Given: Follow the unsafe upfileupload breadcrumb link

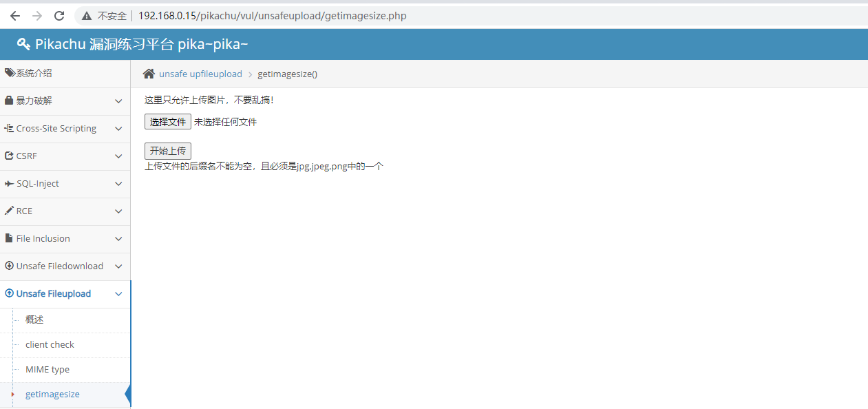Looking at the screenshot, I should 200,74.
